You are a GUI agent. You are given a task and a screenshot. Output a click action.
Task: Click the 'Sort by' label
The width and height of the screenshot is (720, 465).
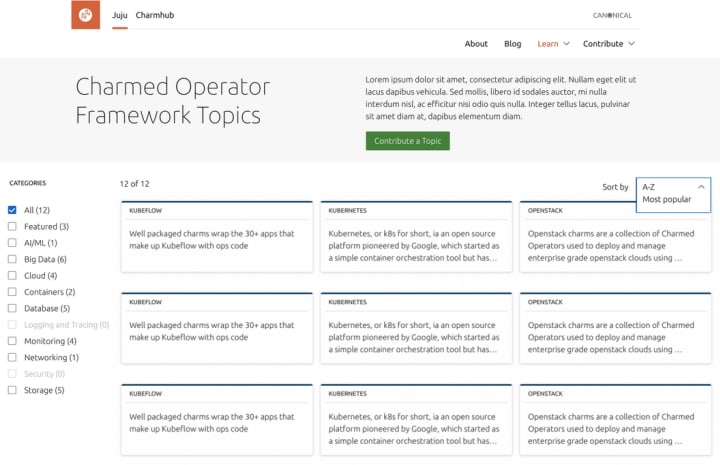pos(615,187)
